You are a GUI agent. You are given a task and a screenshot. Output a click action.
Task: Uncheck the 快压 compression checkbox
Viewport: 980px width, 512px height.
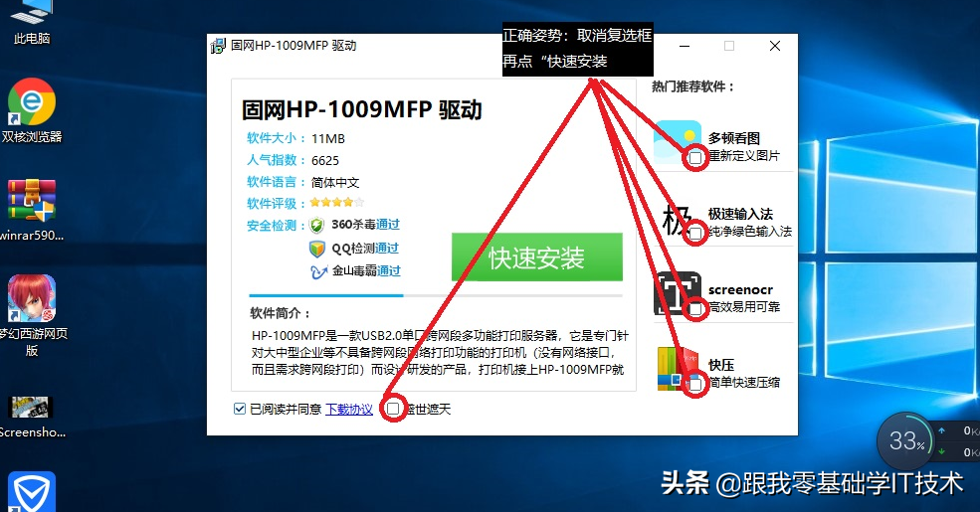coord(695,385)
